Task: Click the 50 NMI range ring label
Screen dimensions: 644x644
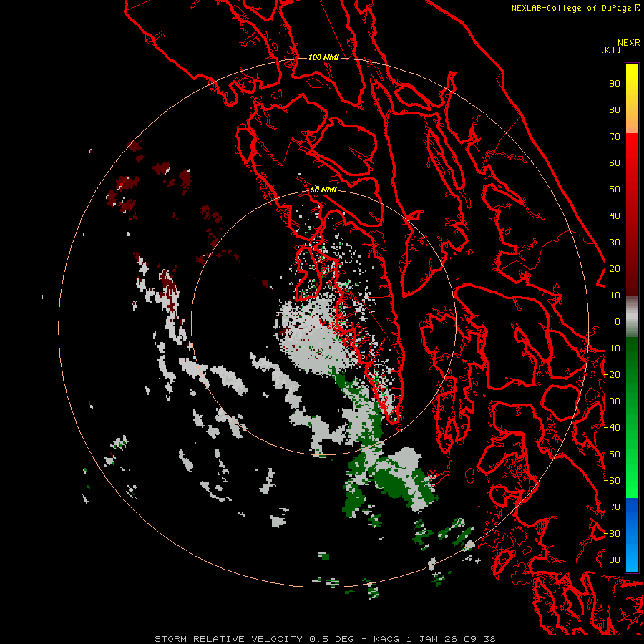Action: coord(323,190)
